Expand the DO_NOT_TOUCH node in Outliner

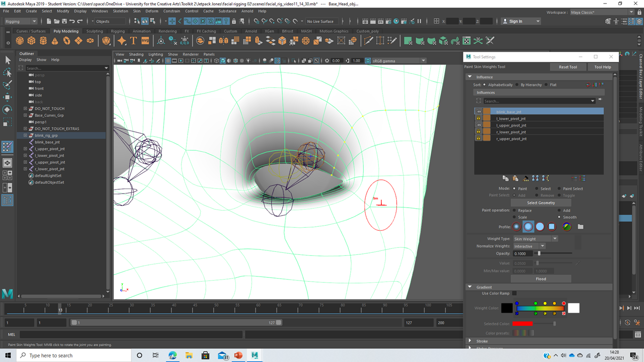coord(25,109)
